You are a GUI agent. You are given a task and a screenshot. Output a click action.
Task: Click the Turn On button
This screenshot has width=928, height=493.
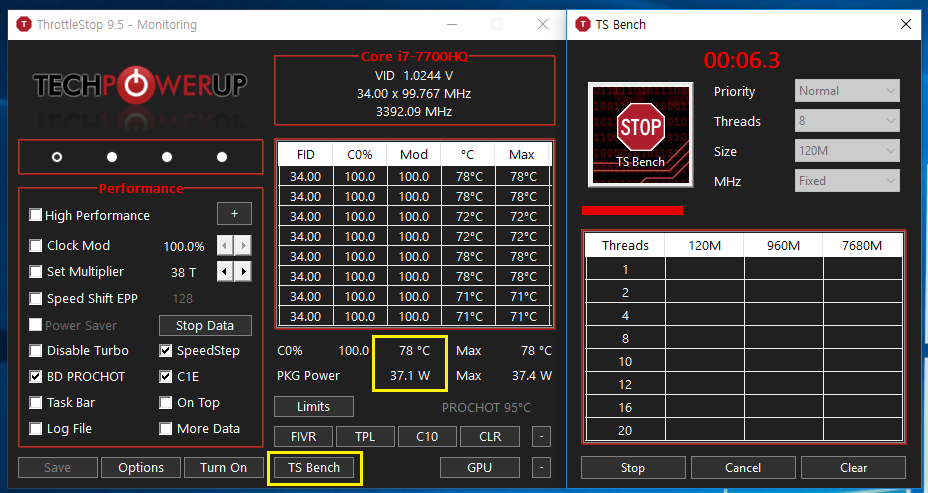click(224, 468)
